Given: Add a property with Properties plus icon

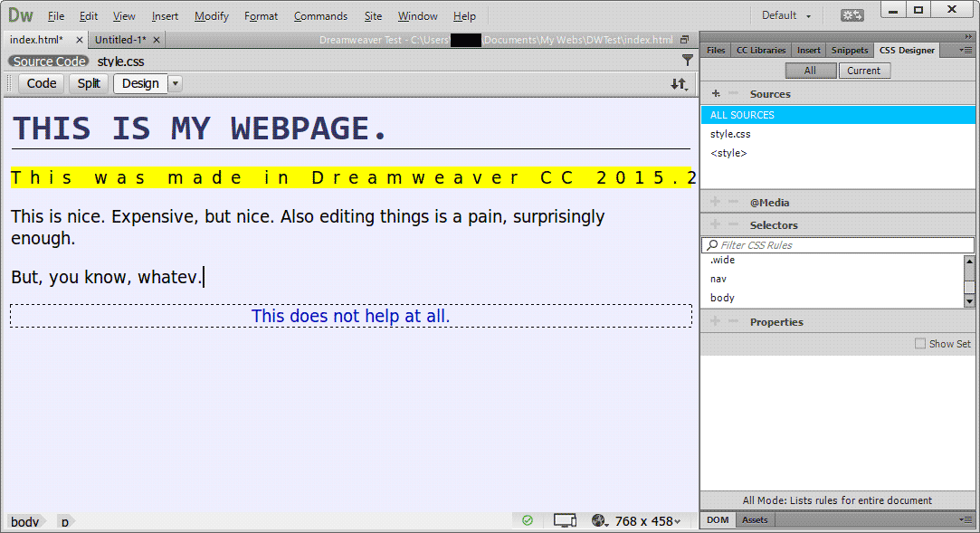Looking at the screenshot, I should (x=716, y=321).
